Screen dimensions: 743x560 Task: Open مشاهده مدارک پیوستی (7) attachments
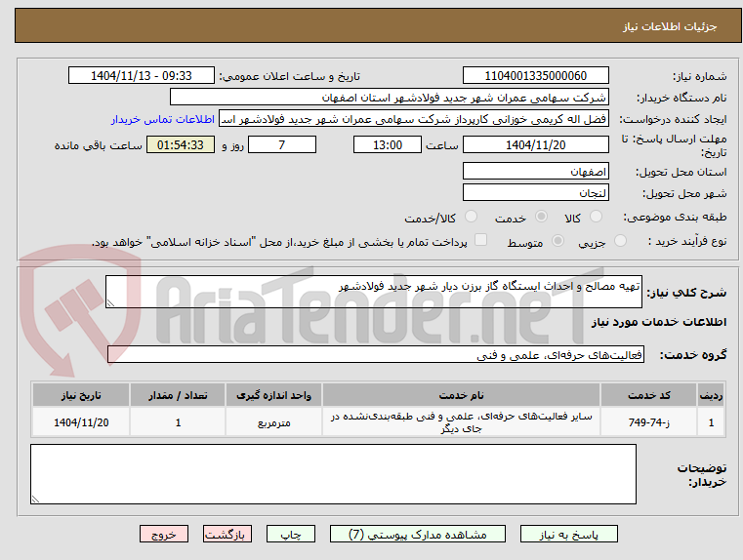[418, 534]
